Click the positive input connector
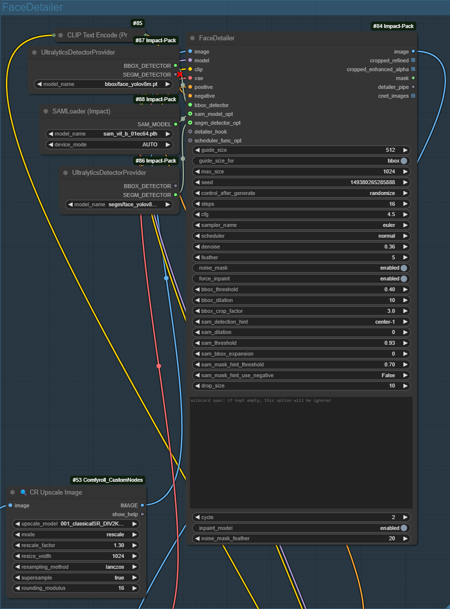Viewport: 450px width, 609px height. pyautogui.click(x=190, y=87)
